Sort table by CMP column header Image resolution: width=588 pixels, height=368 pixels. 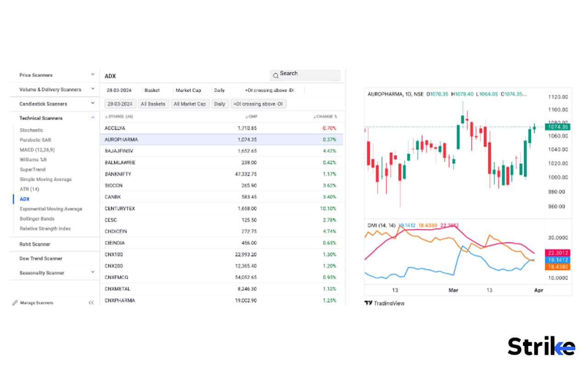pos(251,117)
